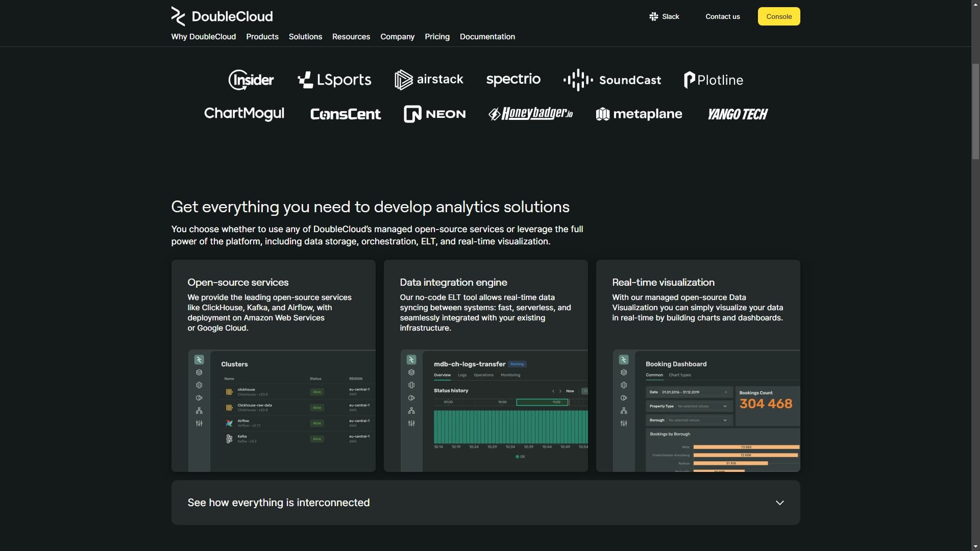980x551 pixels.
Task: Click the Contact us link
Action: pos(722,16)
